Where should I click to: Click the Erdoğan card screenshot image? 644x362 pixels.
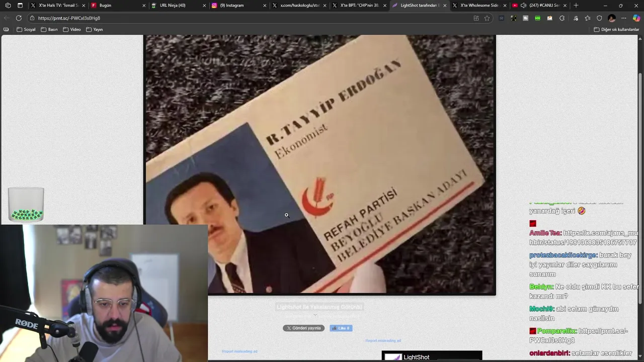tap(320, 164)
